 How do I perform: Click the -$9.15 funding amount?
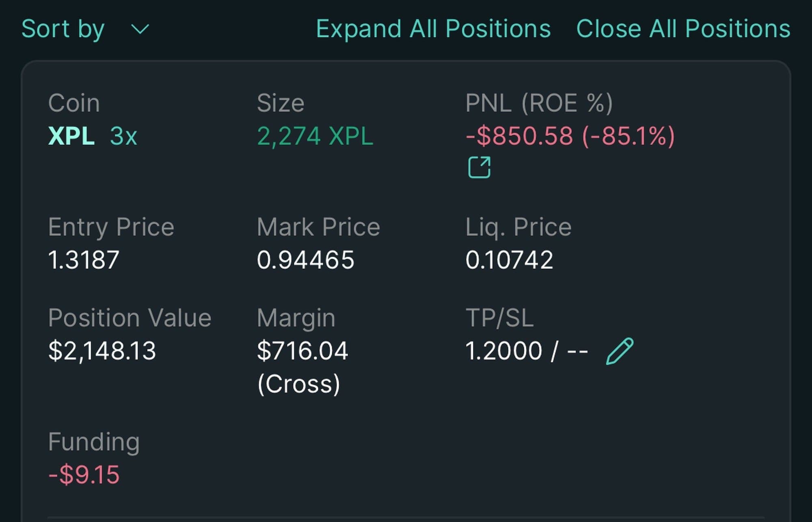point(84,474)
